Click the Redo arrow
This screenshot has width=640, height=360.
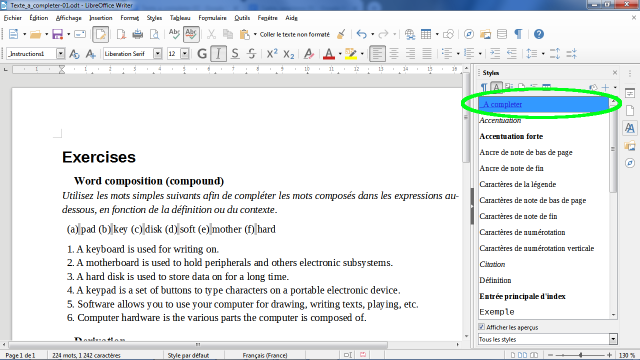pyautogui.click(x=383, y=34)
